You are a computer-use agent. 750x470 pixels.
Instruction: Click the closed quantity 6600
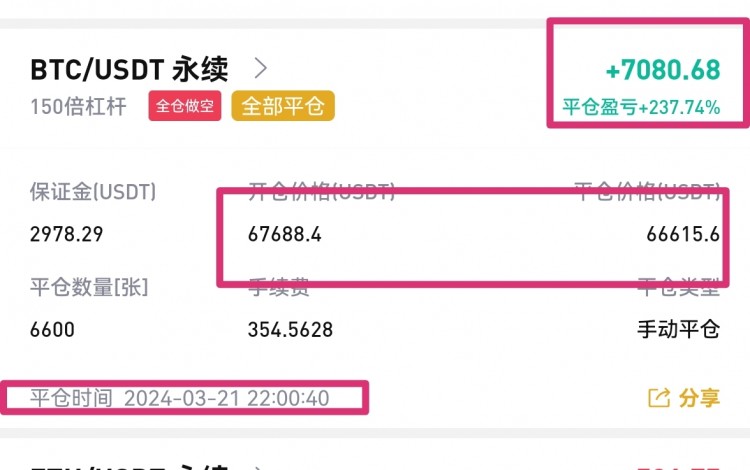coord(52,329)
